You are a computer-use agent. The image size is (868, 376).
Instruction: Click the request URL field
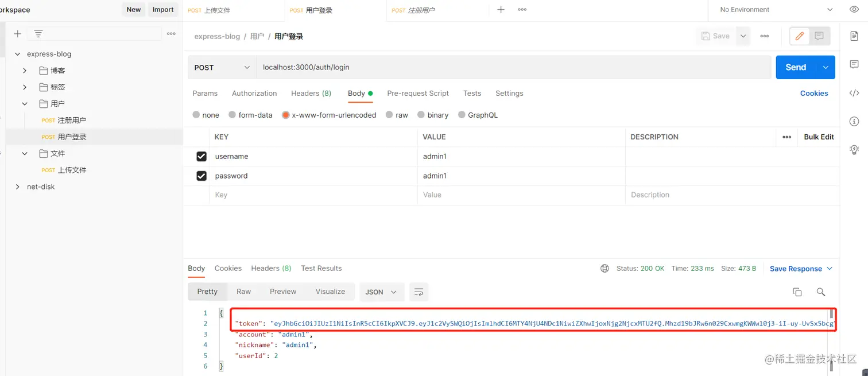(x=513, y=67)
